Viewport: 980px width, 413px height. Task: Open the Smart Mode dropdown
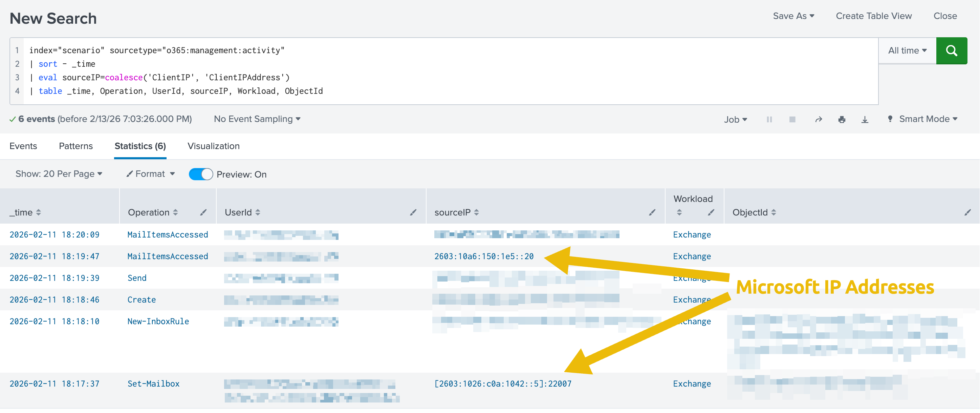[x=927, y=119]
